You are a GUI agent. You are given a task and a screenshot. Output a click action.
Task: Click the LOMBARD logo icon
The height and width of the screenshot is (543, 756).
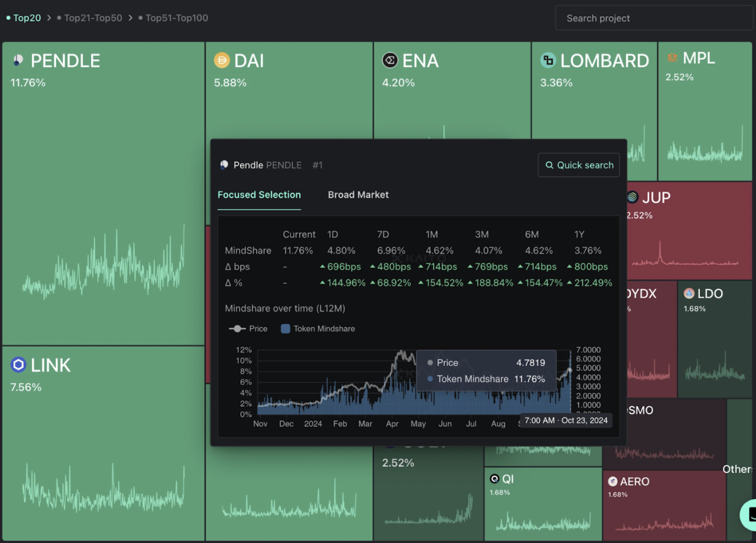(548, 61)
